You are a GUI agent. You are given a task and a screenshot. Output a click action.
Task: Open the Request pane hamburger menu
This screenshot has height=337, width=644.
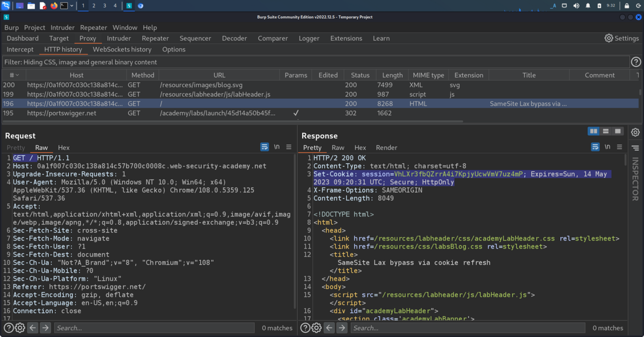click(x=289, y=147)
